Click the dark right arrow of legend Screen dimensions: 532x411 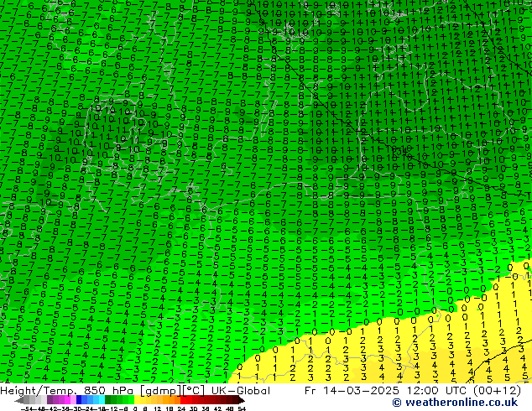click(241, 400)
